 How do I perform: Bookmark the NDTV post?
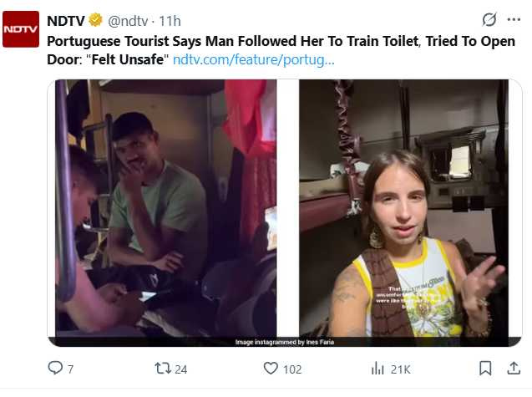tap(485, 368)
